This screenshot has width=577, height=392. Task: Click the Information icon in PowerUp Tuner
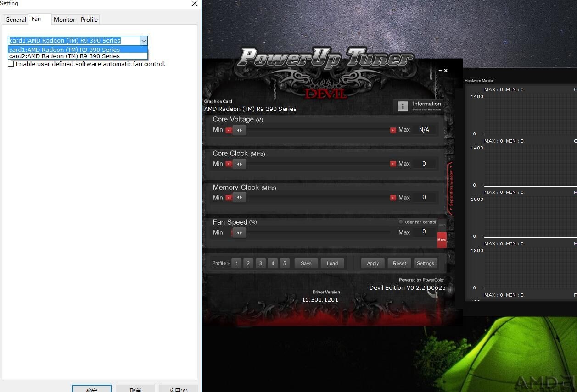coord(403,106)
